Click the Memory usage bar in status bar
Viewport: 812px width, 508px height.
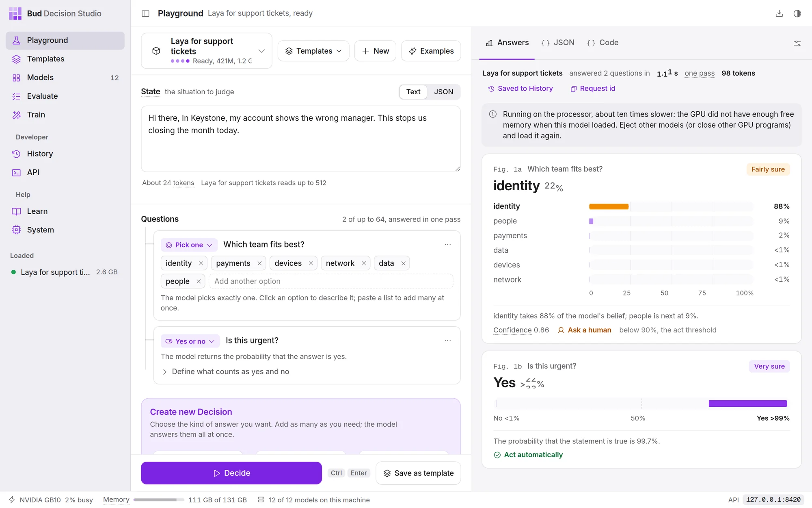pyautogui.click(x=159, y=500)
